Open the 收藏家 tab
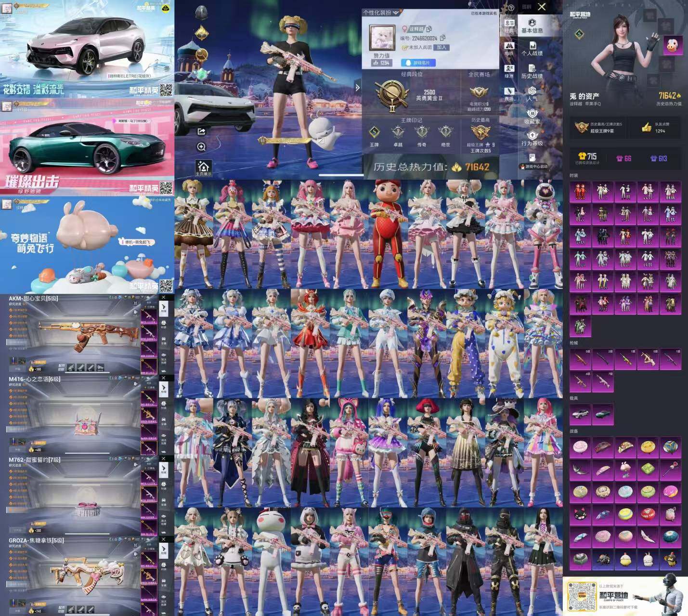 (532, 117)
